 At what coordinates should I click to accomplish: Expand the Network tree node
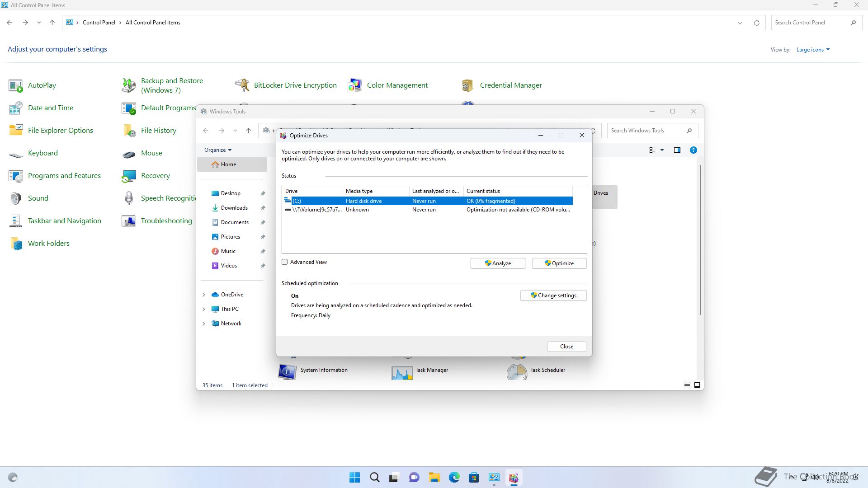[203, 324]
